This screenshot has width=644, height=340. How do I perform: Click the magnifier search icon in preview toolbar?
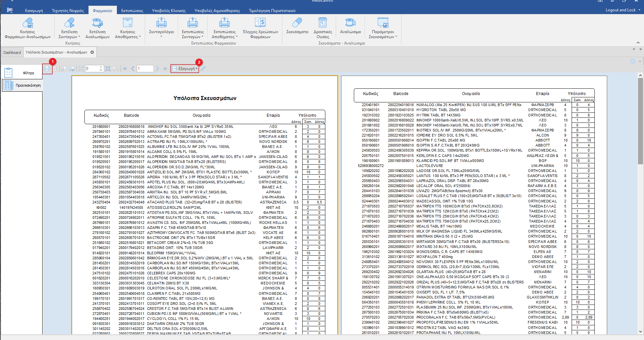tap(64, 69)
